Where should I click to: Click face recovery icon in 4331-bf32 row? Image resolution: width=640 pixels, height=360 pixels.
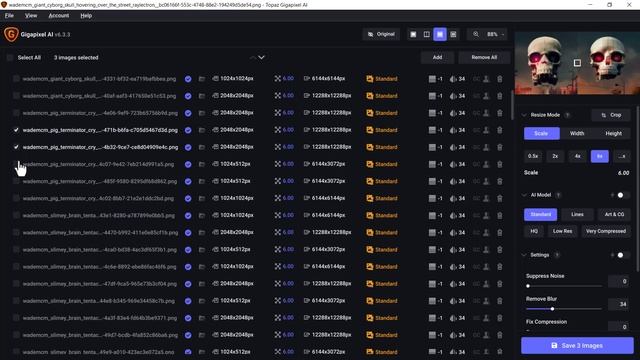click(486, 79)
